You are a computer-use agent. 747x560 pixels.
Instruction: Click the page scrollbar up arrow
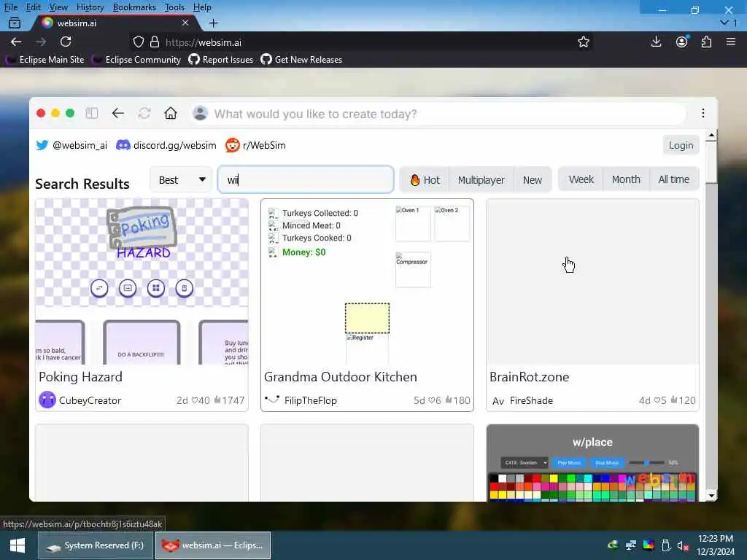coord(711,136)
